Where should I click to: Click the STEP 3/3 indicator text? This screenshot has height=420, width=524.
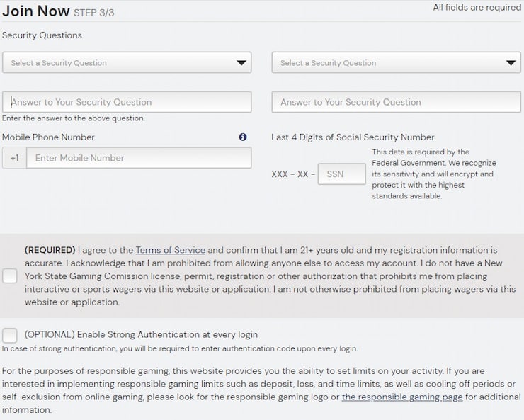(x=94, y=13)
